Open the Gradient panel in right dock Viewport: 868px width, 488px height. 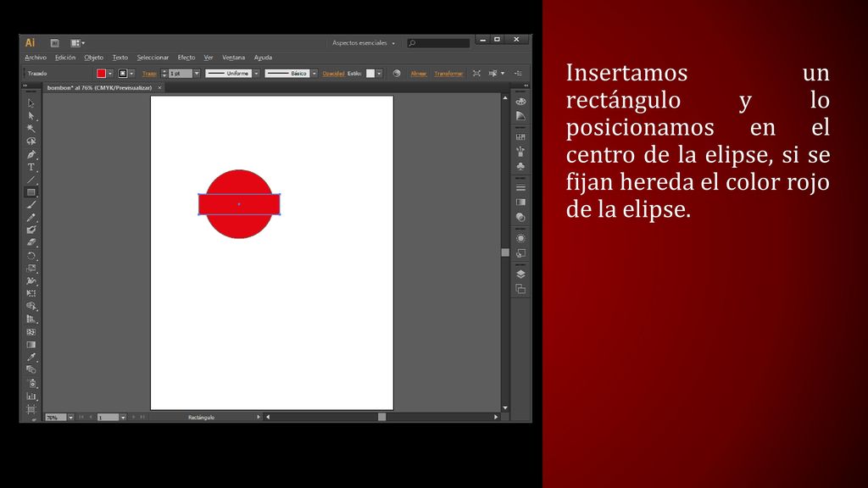tap(521, 202)
